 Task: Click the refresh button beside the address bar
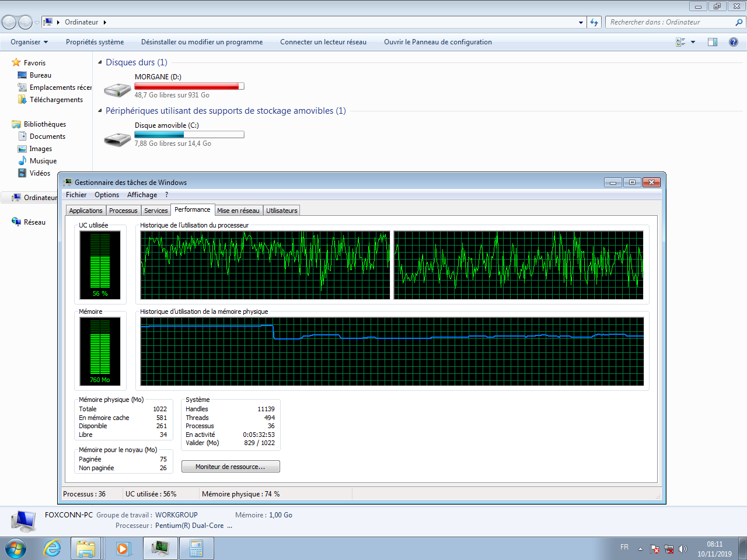[594, 22]
